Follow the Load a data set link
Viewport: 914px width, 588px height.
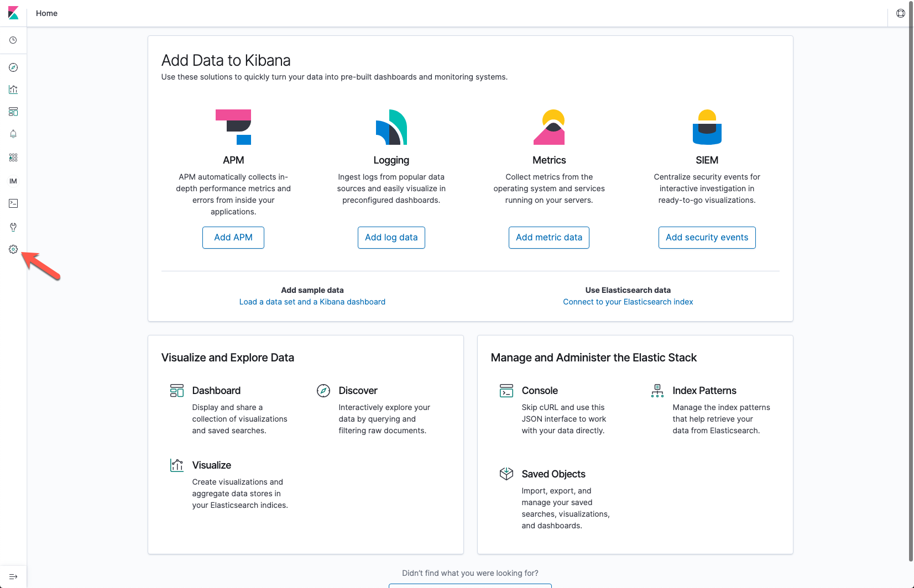tap(312, 302)
